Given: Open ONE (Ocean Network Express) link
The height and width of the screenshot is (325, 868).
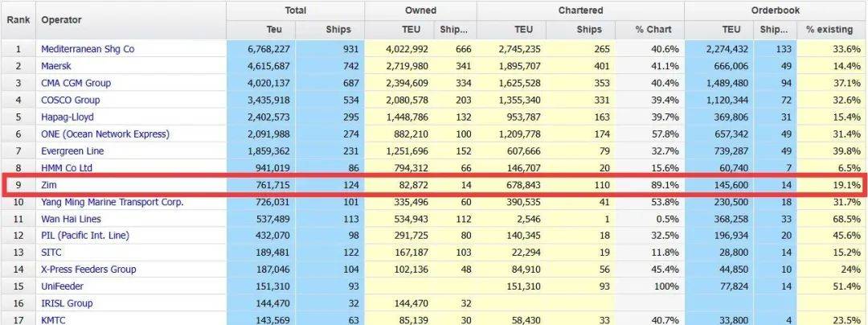Looking at the screenshot, I should pyautogui.click(x=105, y=134).
